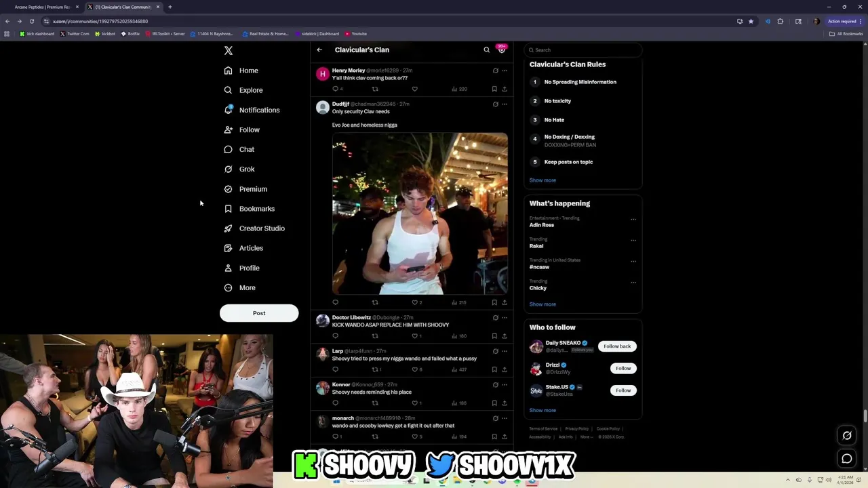Open a new browser tab
This screenshot has height=488, width=868.
coord(170,7)
